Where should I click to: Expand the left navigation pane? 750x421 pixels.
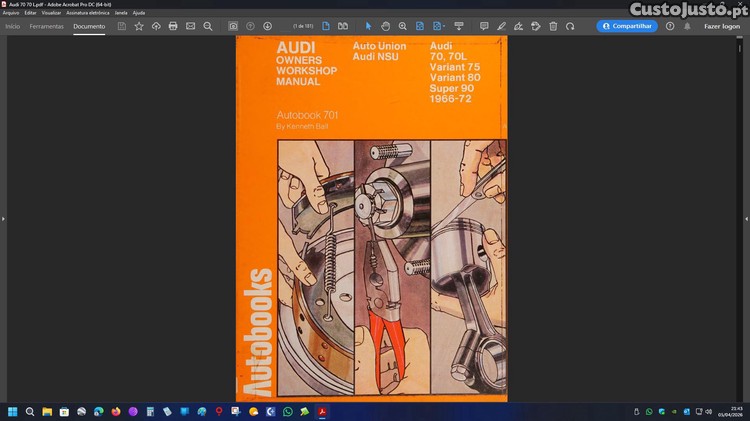pos(3,218)
